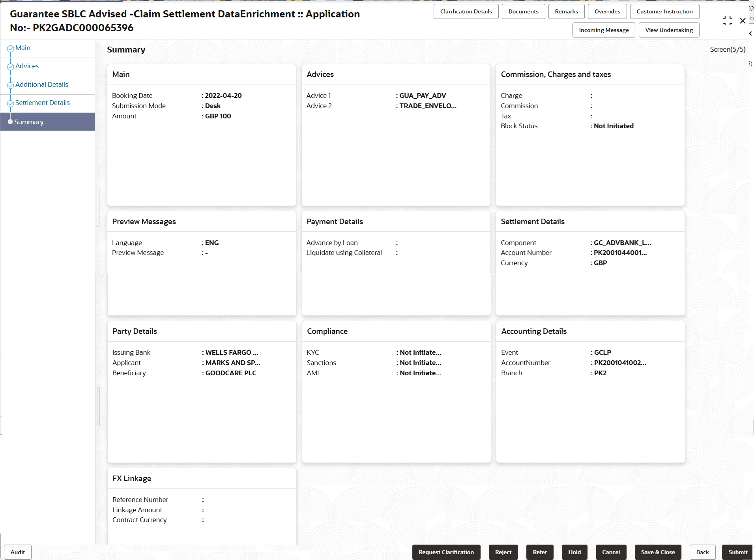Viewport: 754px width, 560px height.
Task: Click the Issuing Bank value WELLS FARGO
Action: (x=232, y=352)
